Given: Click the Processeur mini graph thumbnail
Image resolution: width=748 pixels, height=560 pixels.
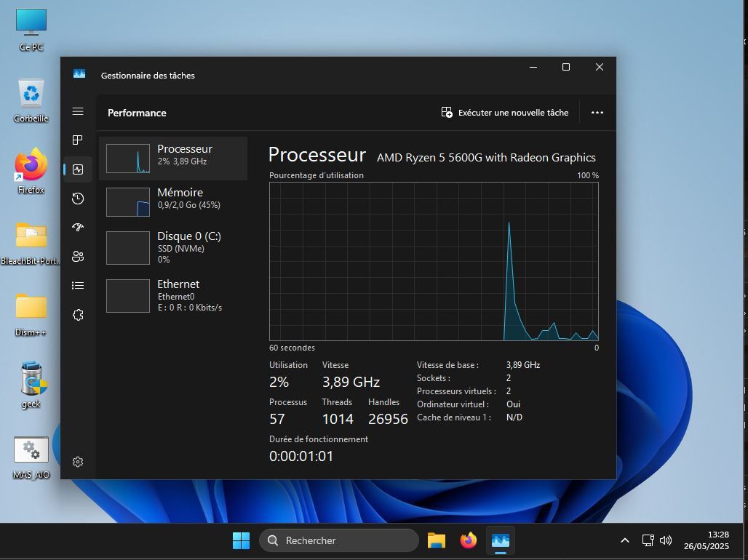Looking at the screenshot, I should [128, 159].
